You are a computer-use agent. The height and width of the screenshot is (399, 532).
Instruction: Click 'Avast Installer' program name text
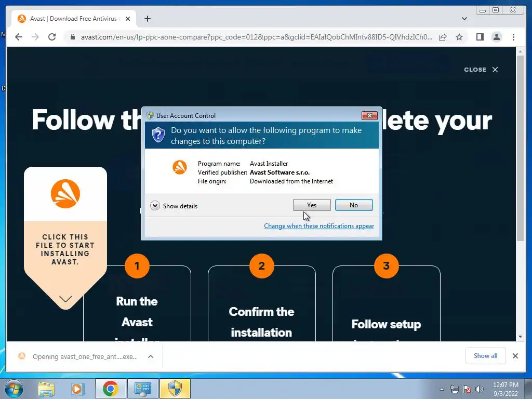click(269, 164)
